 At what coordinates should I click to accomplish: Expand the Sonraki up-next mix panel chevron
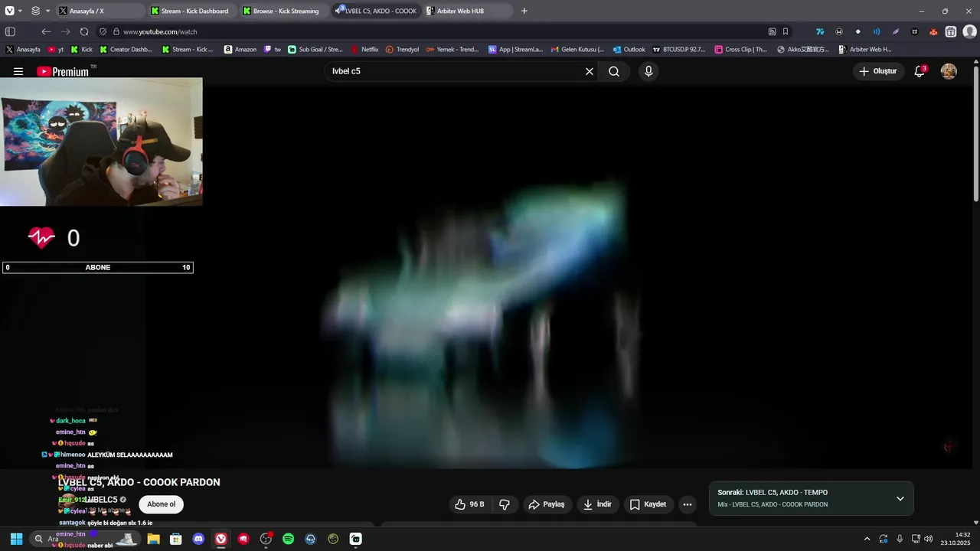[900, 498]
